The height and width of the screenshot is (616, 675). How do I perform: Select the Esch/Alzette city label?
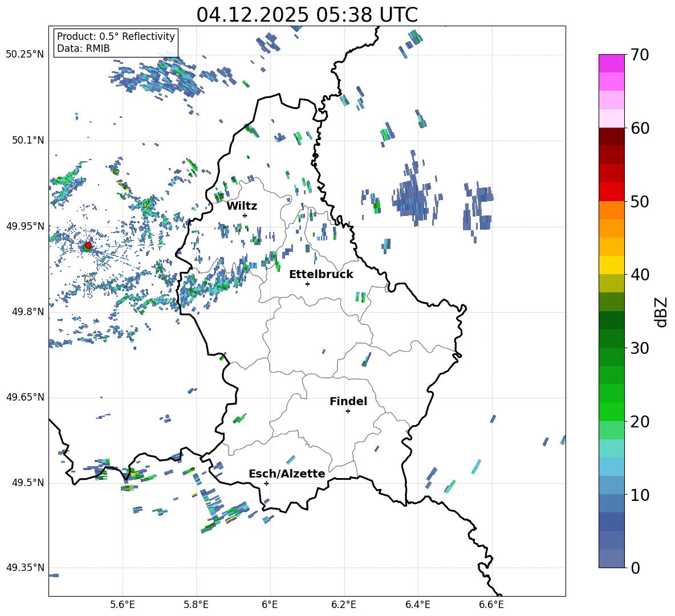tap(287, 474)
